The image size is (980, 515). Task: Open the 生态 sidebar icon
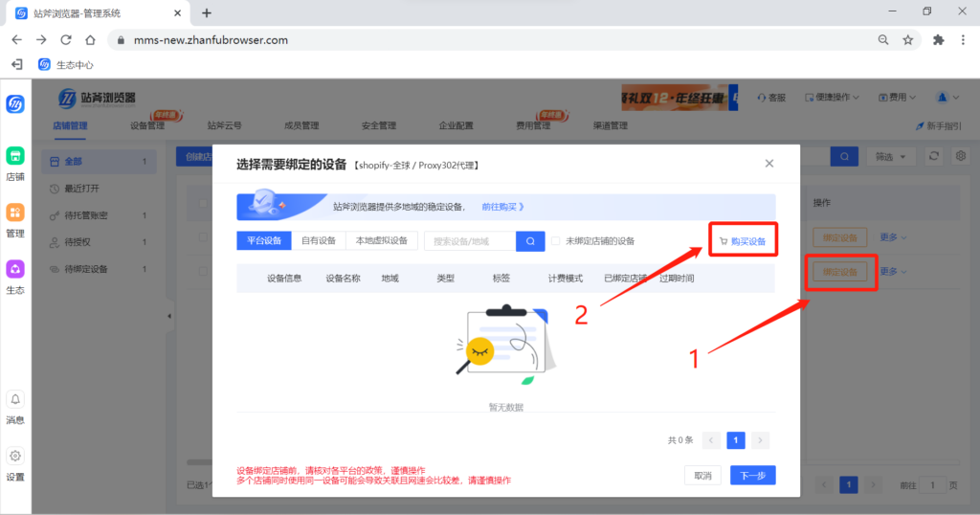tap(15, 269)
